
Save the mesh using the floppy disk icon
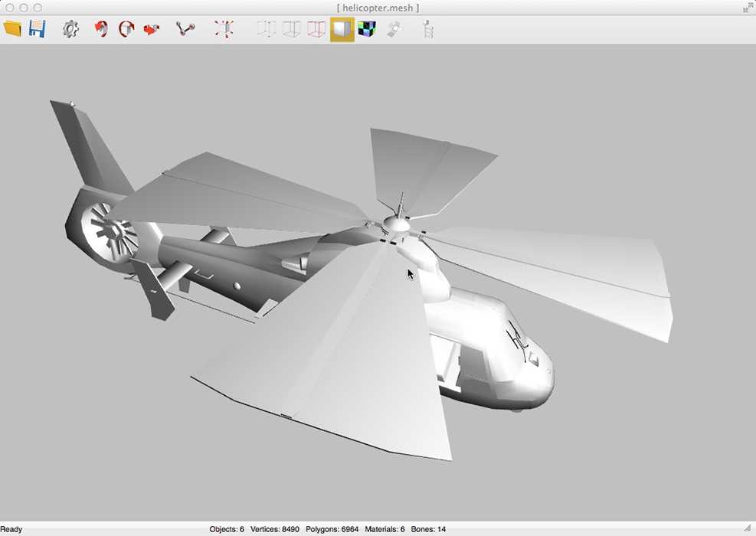click(x=37, y=29)
